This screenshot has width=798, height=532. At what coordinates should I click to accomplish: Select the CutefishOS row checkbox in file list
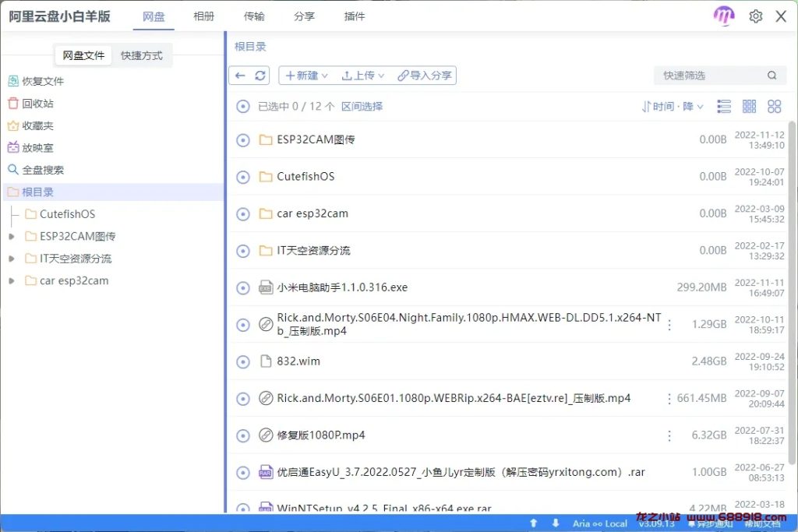(243, 177)
